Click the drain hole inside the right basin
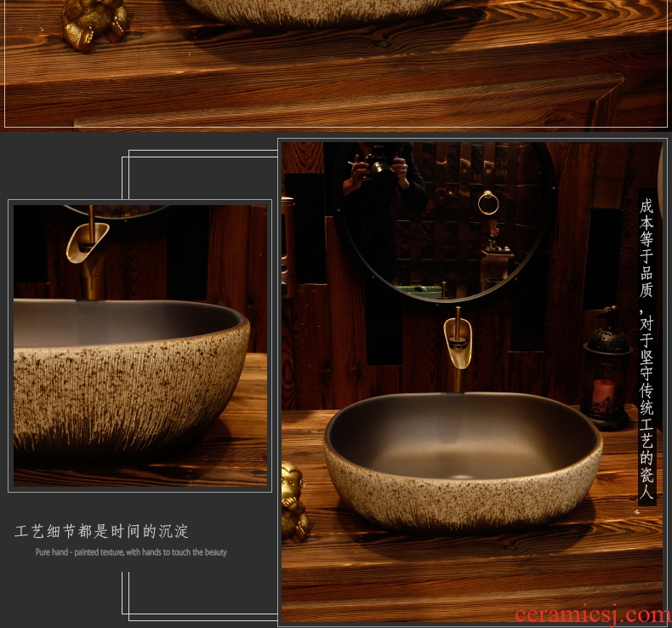Screen dimensions: 672x628 [x=464, y=477]
